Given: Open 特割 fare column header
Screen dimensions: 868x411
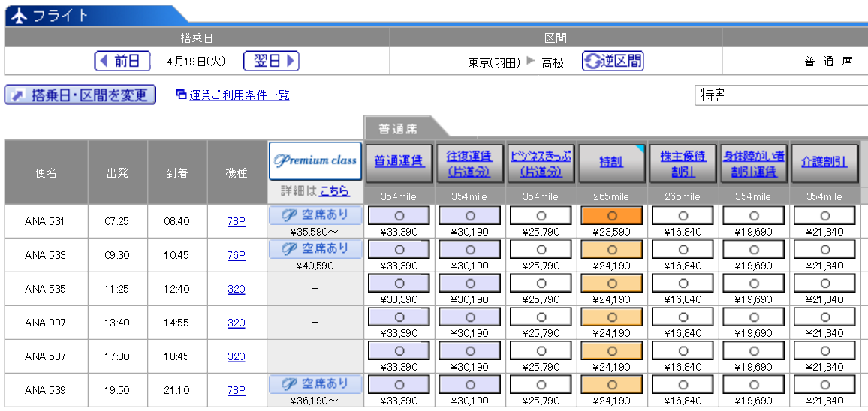Looking at the screenshot, I should click(x=612, y=163).
